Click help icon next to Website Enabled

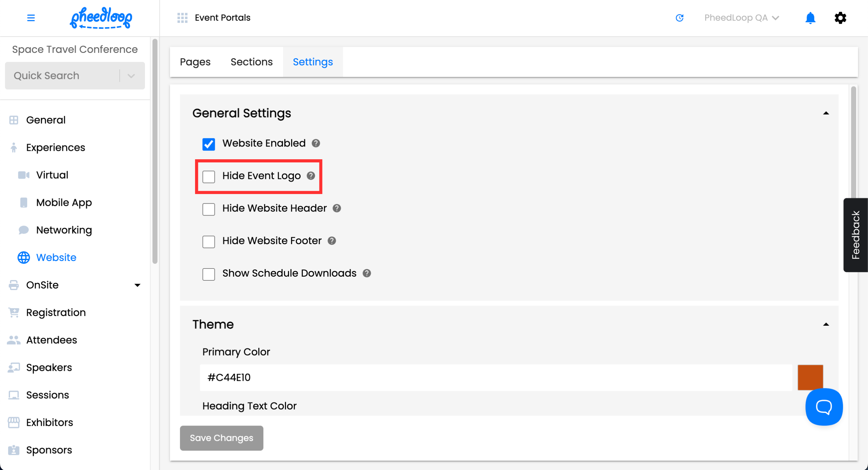click(316, 143)
